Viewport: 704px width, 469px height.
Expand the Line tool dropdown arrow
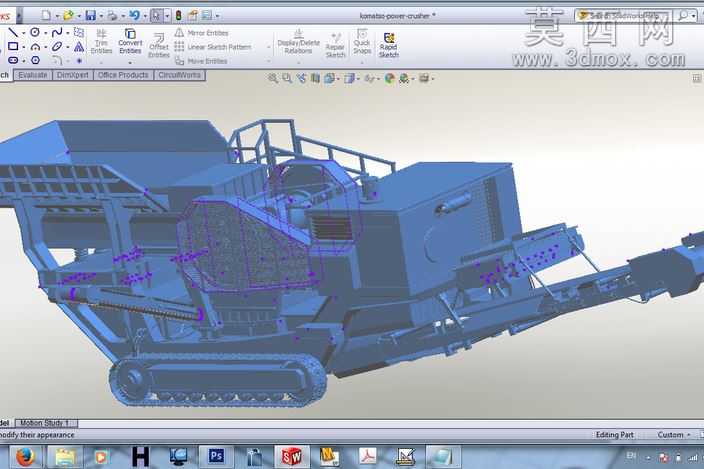[23, 33]
